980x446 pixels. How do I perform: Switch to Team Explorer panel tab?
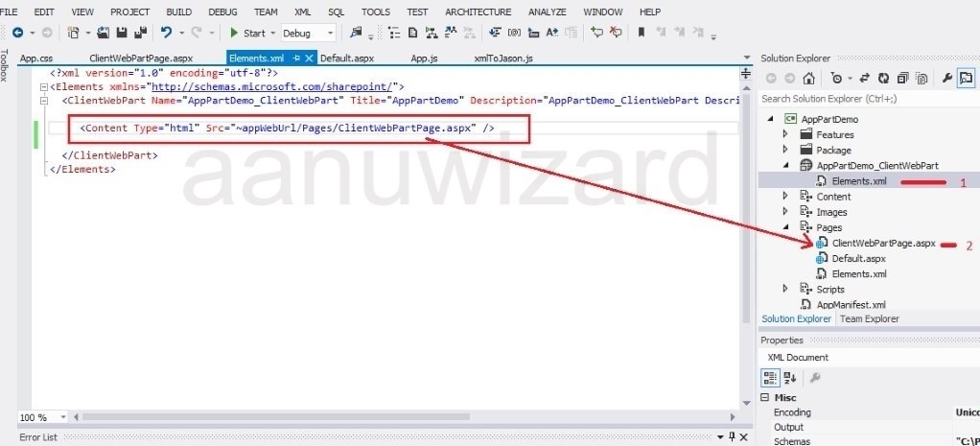click(x=869, y=318)
